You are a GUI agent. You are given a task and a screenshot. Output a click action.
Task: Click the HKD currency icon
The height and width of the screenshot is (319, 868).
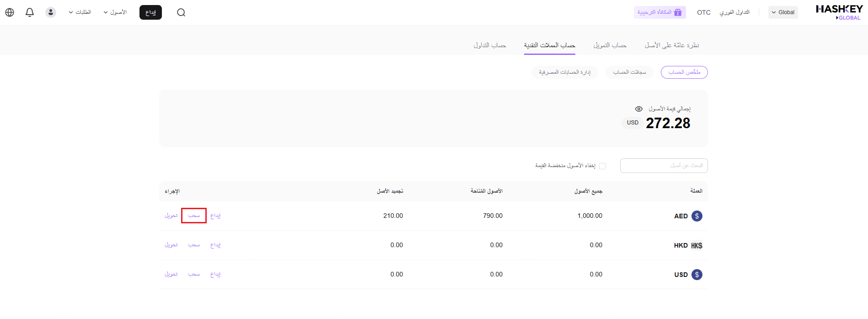point(697,245)
